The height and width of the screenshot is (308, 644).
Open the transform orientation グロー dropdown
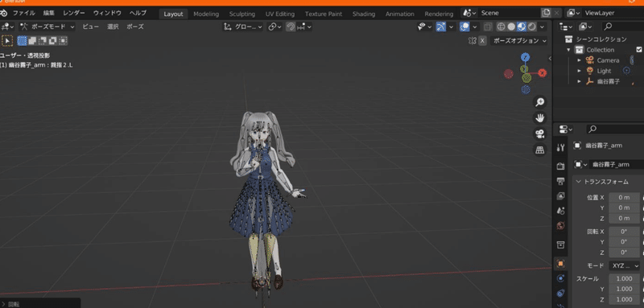243,27
